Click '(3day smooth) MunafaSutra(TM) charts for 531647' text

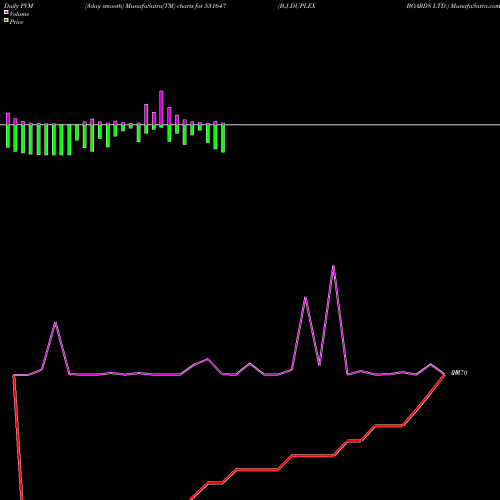click(x=156, y=6)
